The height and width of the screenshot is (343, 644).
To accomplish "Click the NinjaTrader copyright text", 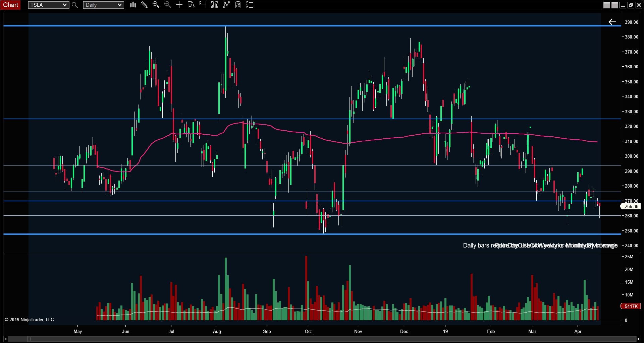I will (x=29, y=320).
